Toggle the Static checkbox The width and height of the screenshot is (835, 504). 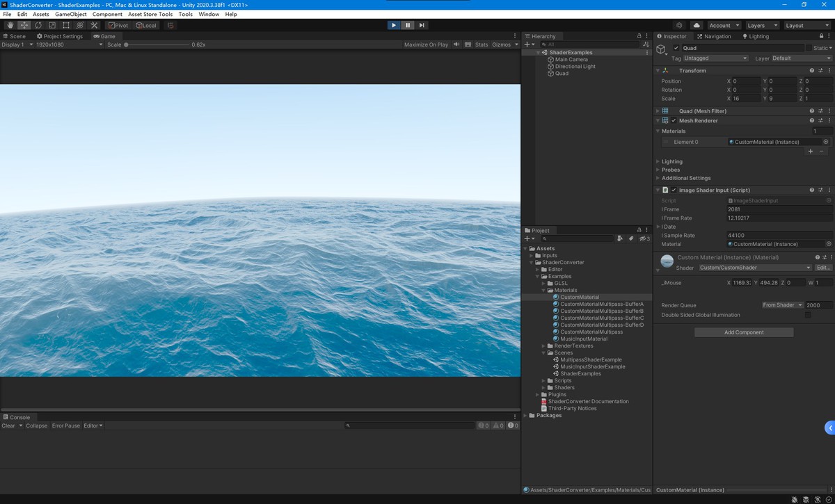(809, 48)
